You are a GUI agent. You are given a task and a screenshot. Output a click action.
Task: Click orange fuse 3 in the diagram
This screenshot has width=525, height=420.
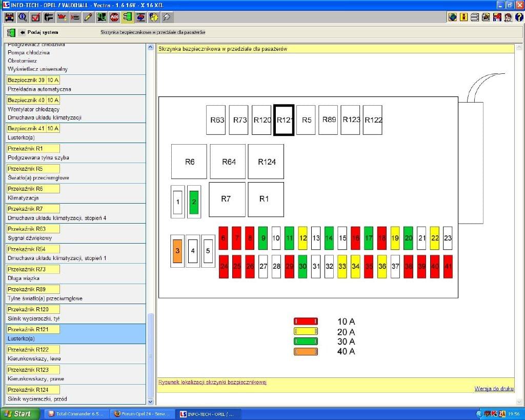177,251
